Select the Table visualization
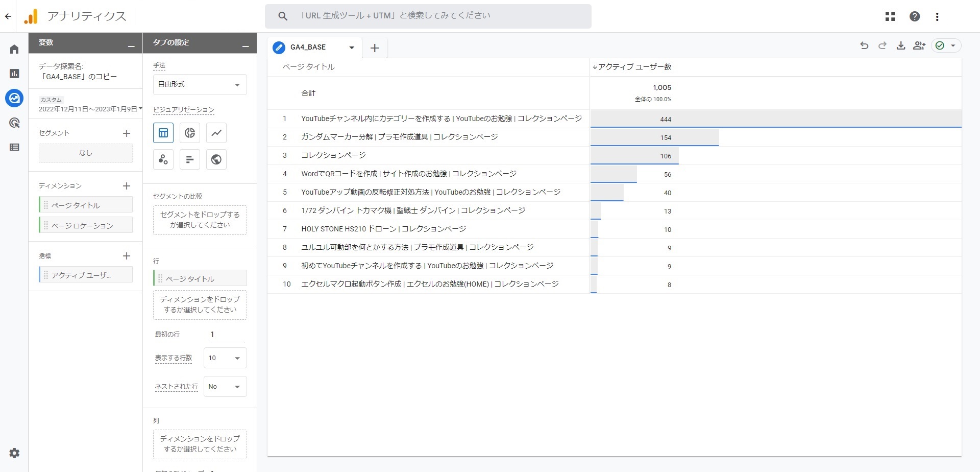980x472 pixels. (163, 133)
